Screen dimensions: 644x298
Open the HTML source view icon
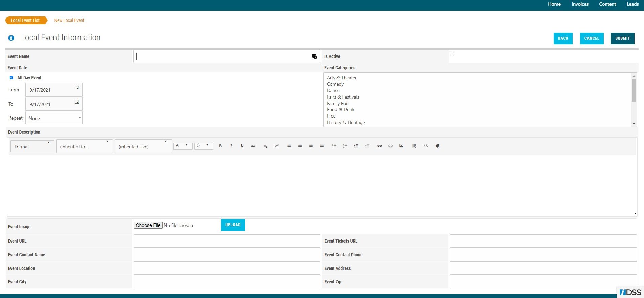426,146
